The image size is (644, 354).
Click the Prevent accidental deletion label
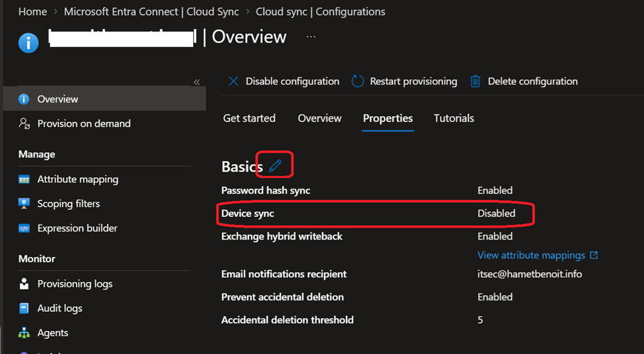(x=282, y=297)
